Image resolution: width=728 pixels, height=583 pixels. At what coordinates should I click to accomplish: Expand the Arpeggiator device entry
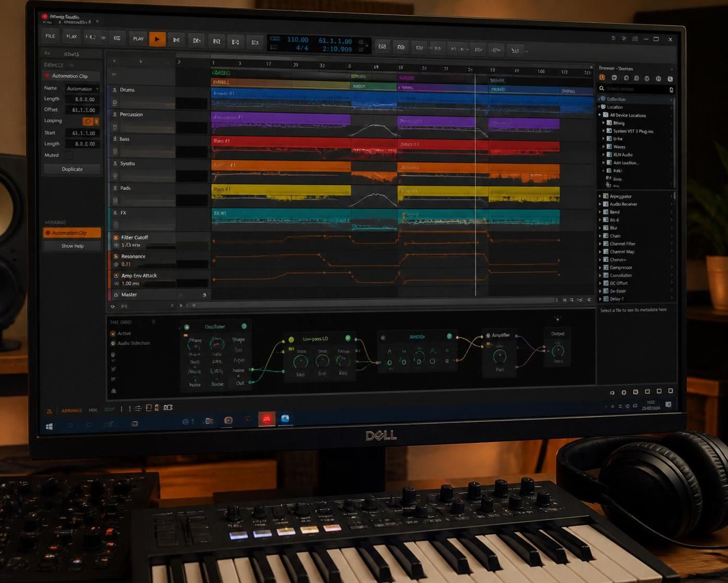(x=600, y=196)
